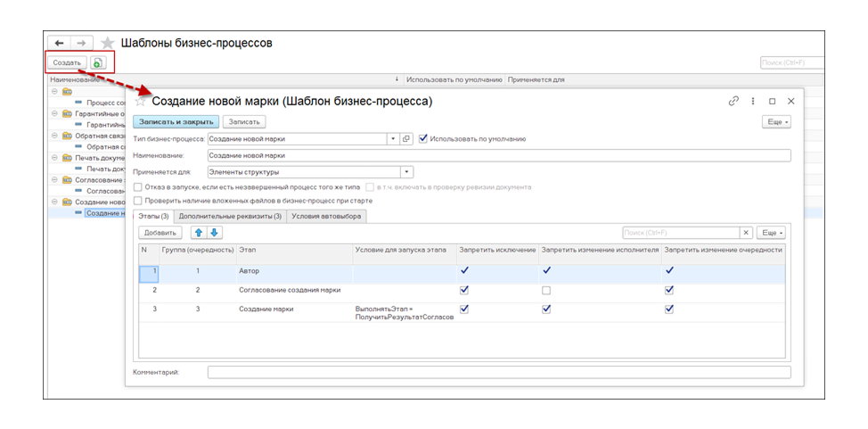
Task: Open the Применяется для dropdown arrow
Action: click(407, 172)
